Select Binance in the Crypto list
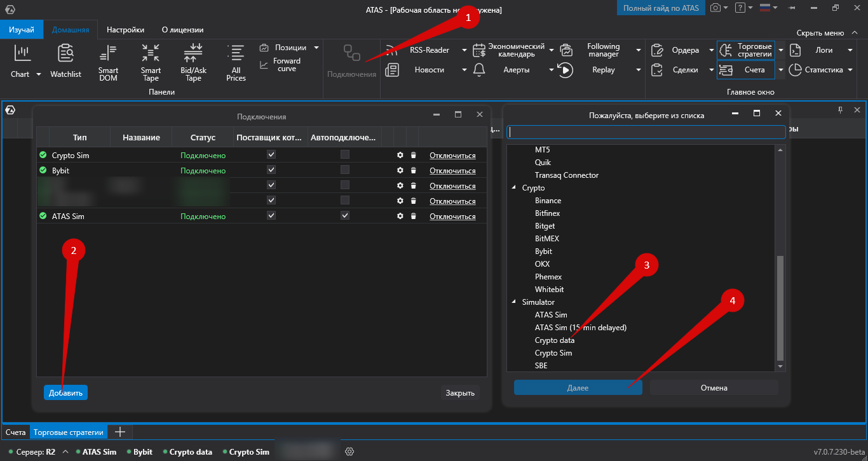Image resolution: width=868 pixels, height=461 pixels. click(548, 201)
